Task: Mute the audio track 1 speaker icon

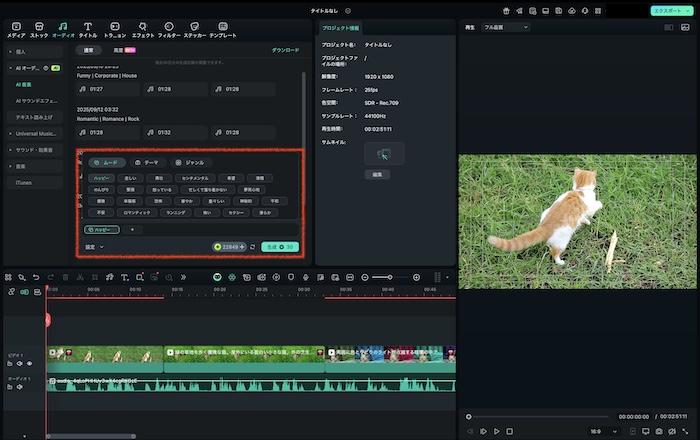Action: click(19, 388)
